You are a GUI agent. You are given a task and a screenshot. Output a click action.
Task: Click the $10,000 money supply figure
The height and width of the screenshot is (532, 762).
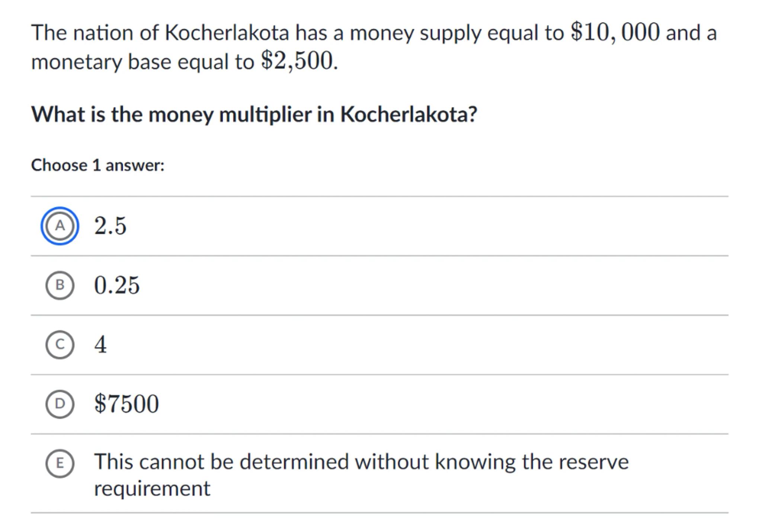pyautogui.click(x=615, y=32)
